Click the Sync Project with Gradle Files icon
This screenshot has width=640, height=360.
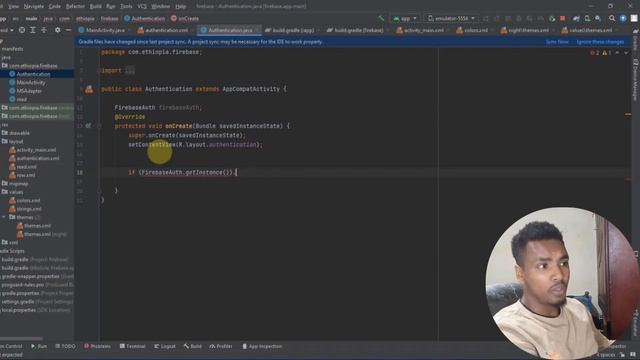[x=576, y=18]
